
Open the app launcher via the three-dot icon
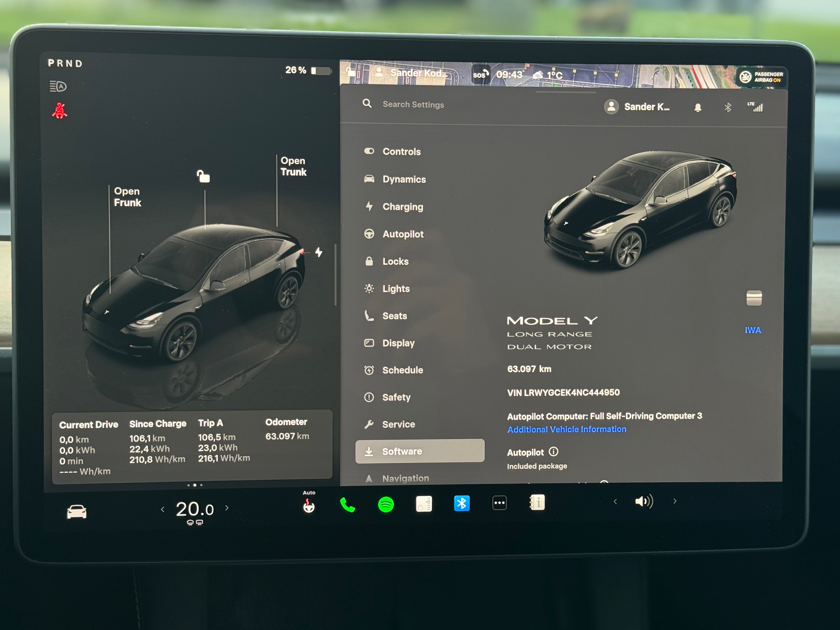point(499,502)
